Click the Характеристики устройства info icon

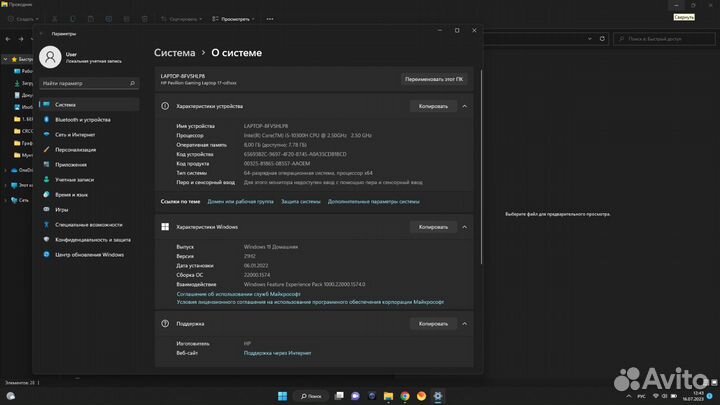tap(165, 106)
